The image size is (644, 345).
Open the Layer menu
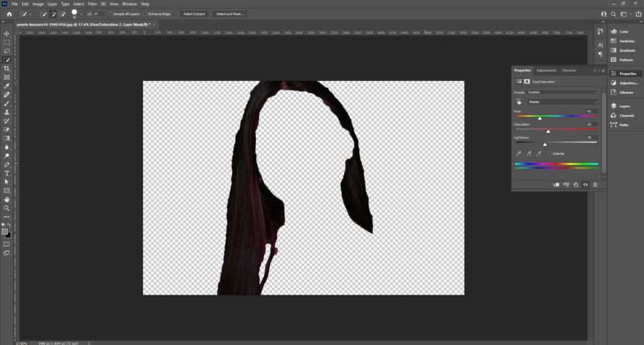tap(52, 4)
